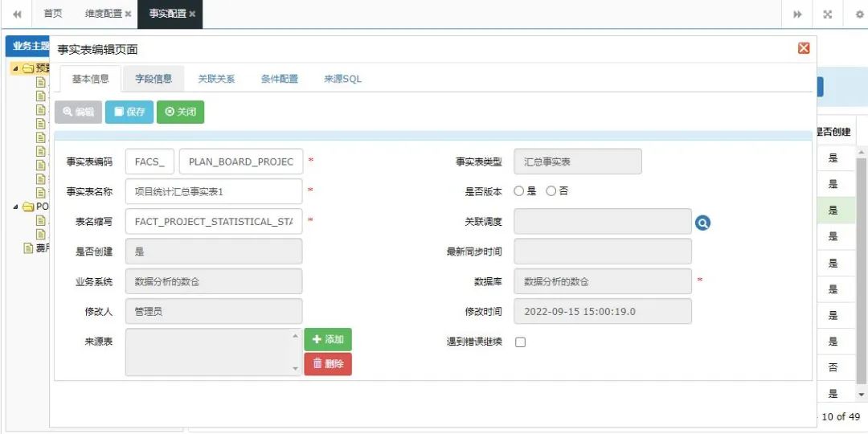The height and width of the screenshot is (434, 868).
Task: Click the 业务主题 panel header
Action: coord(27,46)
